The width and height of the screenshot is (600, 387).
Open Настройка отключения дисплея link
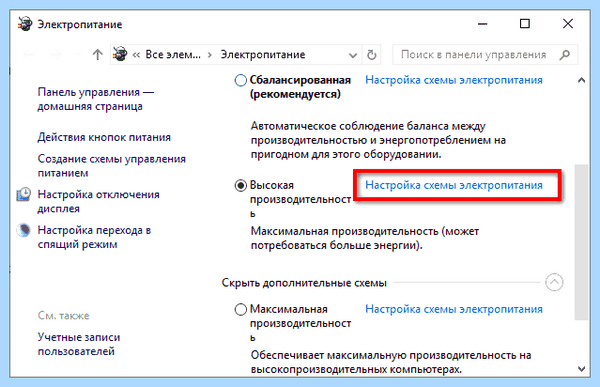point(98,201)
